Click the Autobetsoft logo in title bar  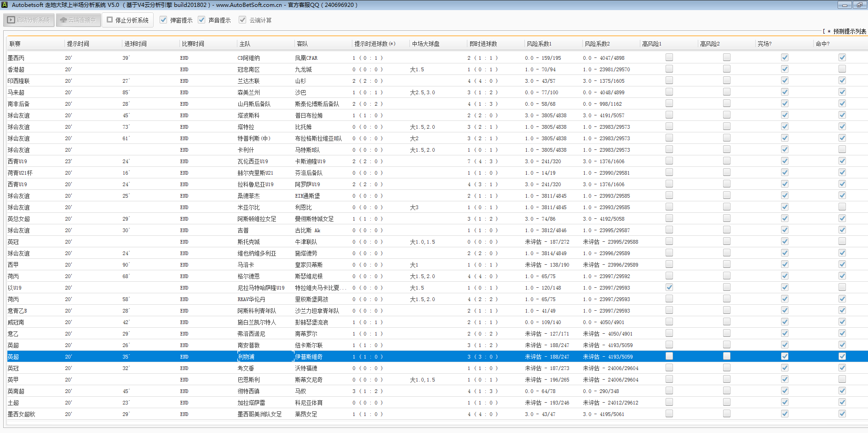pyautogui.click(x=5, y=5)
